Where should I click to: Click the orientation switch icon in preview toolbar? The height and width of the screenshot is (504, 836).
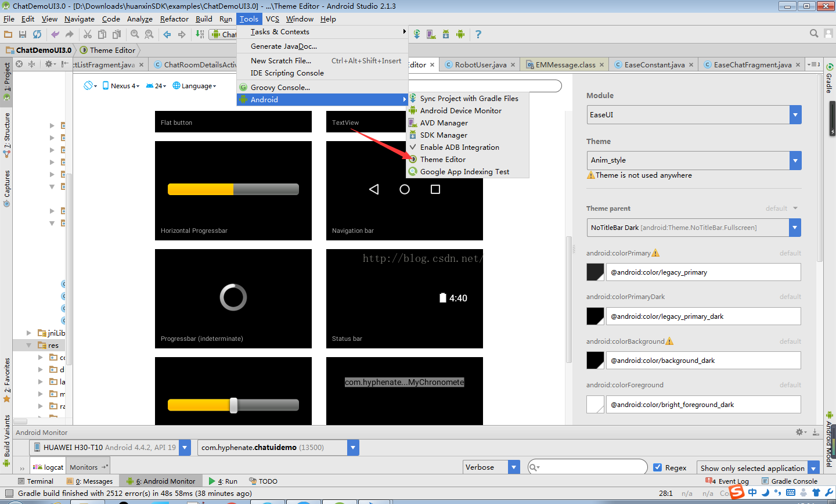coord(90,85)
